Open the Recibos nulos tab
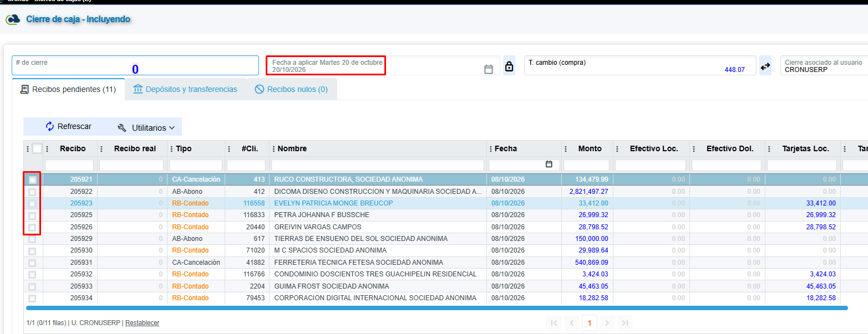 pos(291,89)
